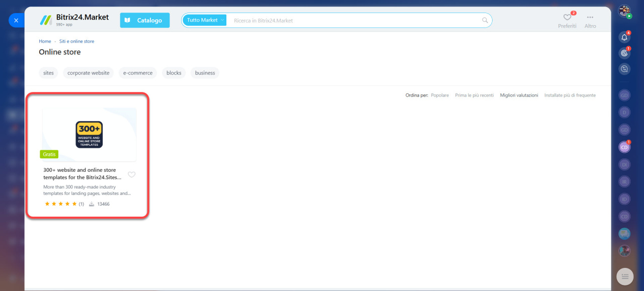Click the download count icon beside 13466
Viewport: 644px width, 291px height.
tap(92, 204)
